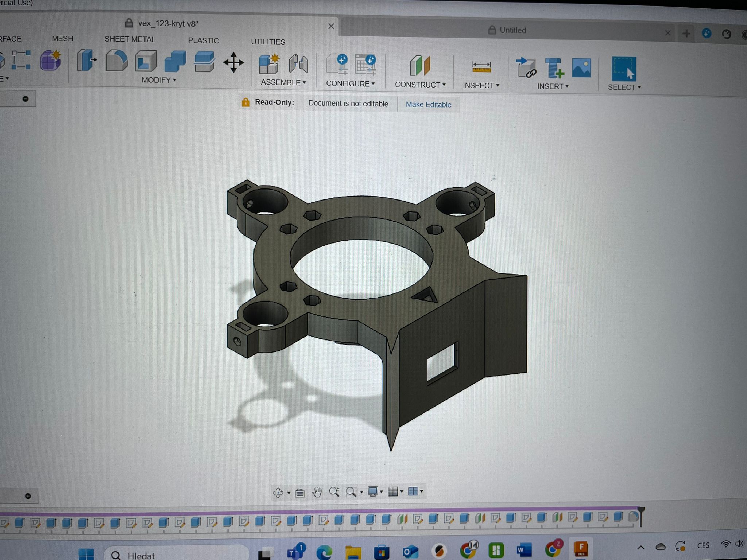Open the ASSEMBLE dropdown menu

coord(283,82)
